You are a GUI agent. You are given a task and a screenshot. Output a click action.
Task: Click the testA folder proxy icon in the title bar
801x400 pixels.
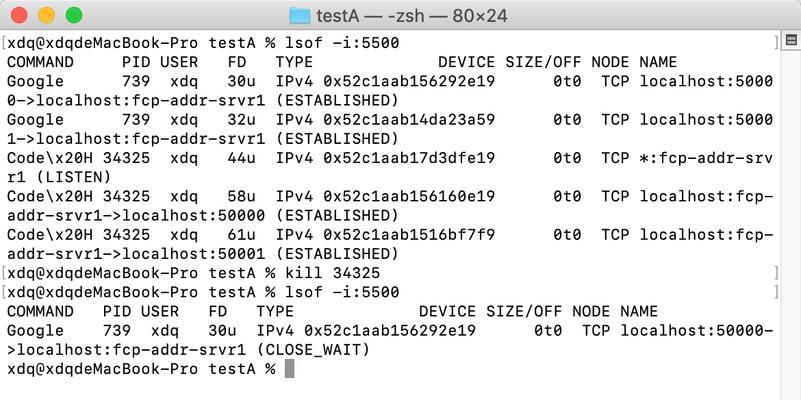(x=299, y=16)
